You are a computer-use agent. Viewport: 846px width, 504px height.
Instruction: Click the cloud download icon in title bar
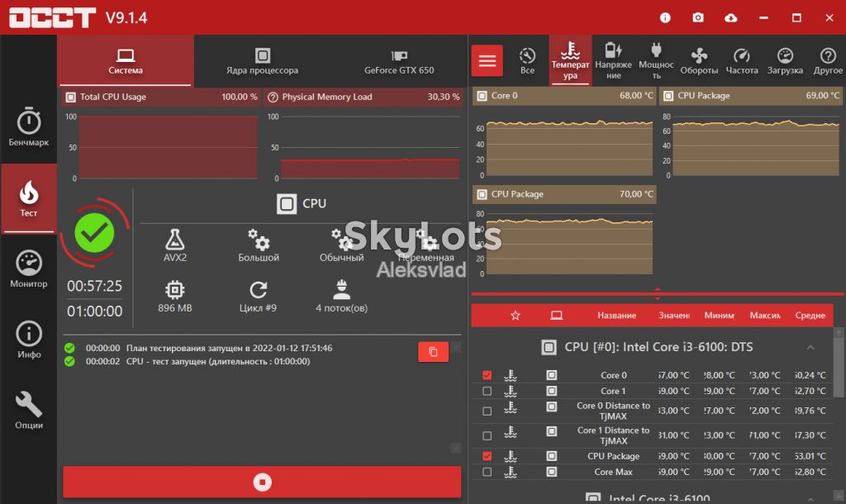coord(730,18)
